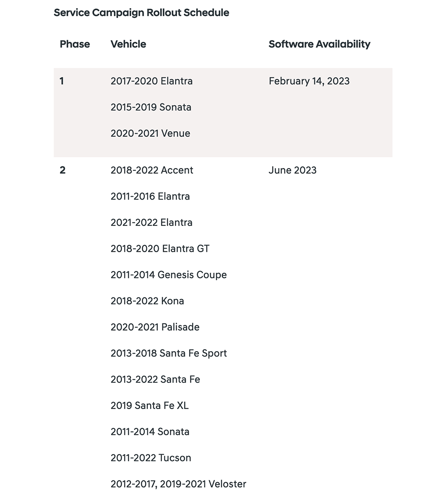Select the 2020-2021 Venue entry

pyautogui.click(x=150, y=133)
